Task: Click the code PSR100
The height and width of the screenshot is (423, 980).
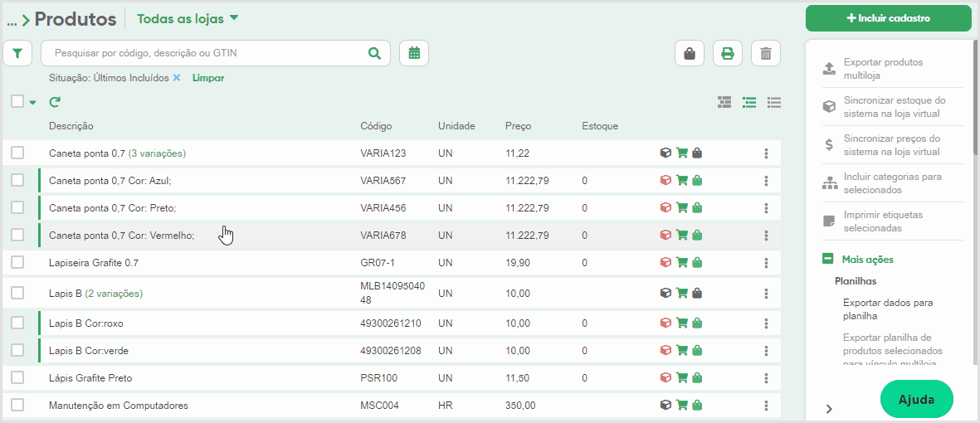Action: click(378, 378)
